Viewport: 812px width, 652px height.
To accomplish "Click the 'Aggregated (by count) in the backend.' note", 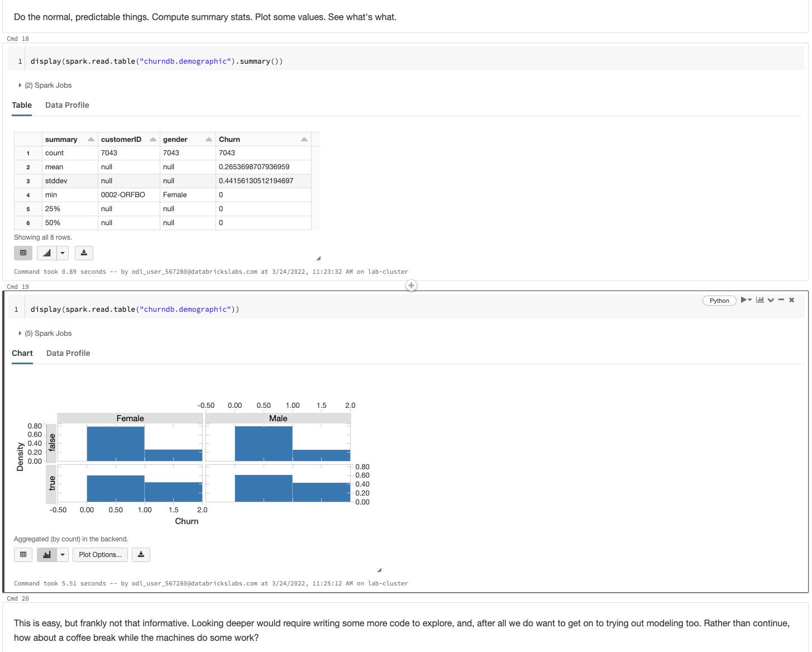I will (x=71, y=539).
